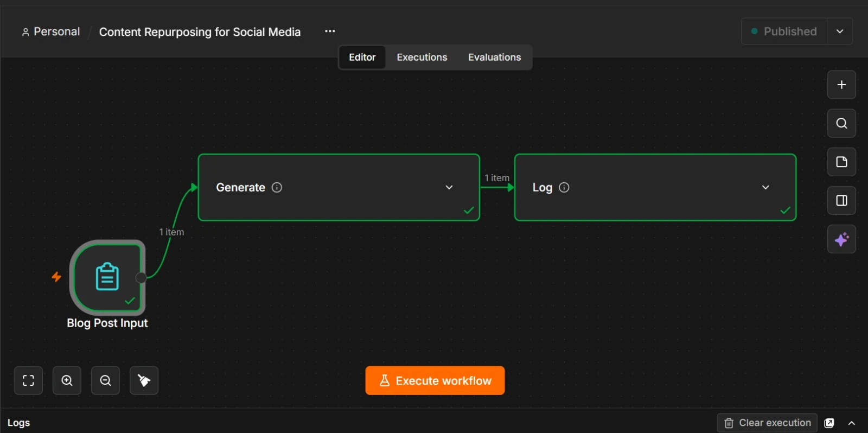868x433 pixels.
Task: Open the AI assistant sparkle icon
Action: (x=841, y=239)
